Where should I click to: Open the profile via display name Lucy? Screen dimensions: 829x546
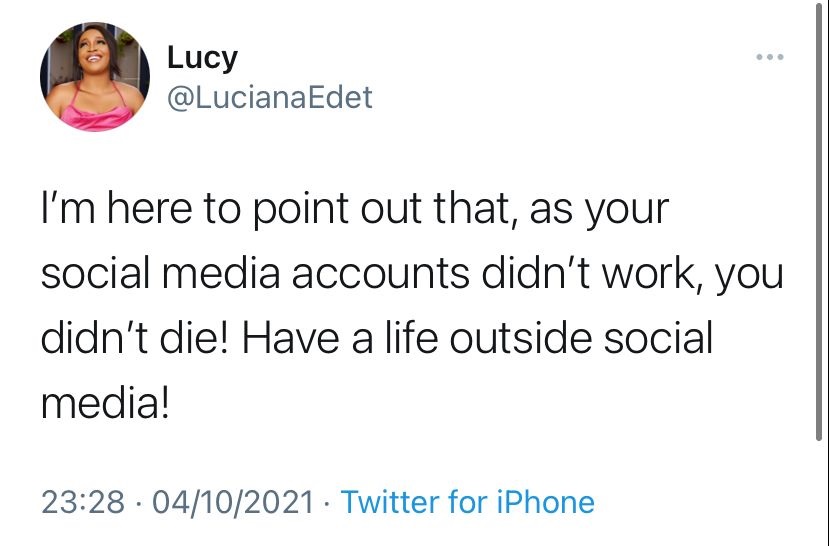pos(202,58)
